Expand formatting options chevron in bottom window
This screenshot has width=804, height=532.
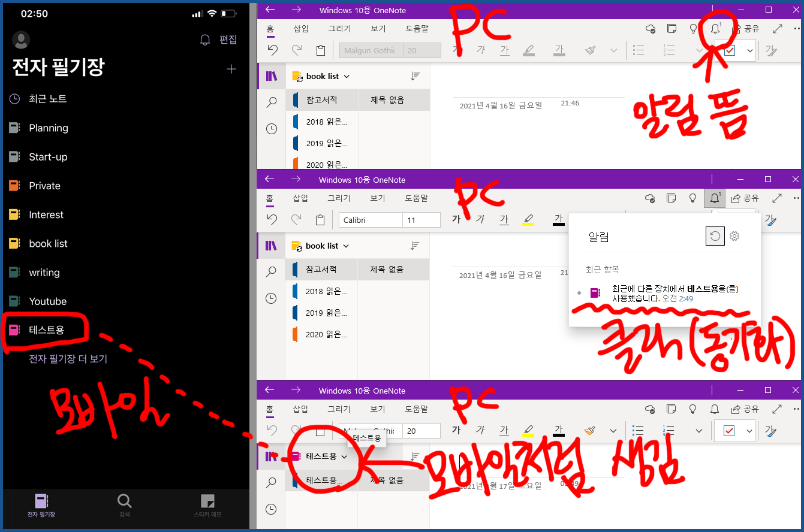613,431
